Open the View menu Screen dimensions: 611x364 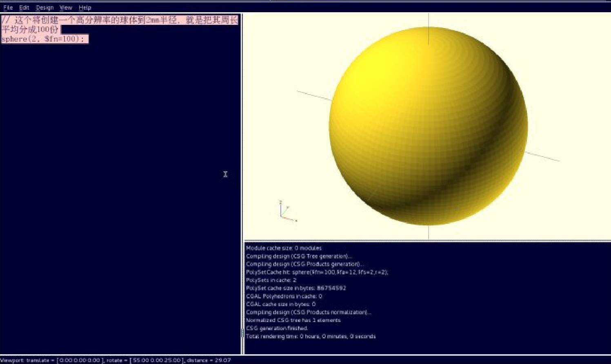tap(66, 7)
